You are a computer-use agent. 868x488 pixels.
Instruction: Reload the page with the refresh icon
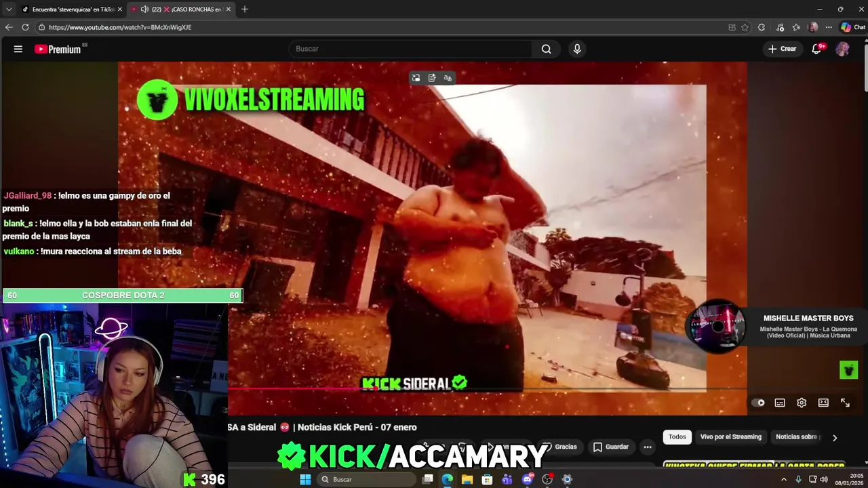tap(25, 27)
